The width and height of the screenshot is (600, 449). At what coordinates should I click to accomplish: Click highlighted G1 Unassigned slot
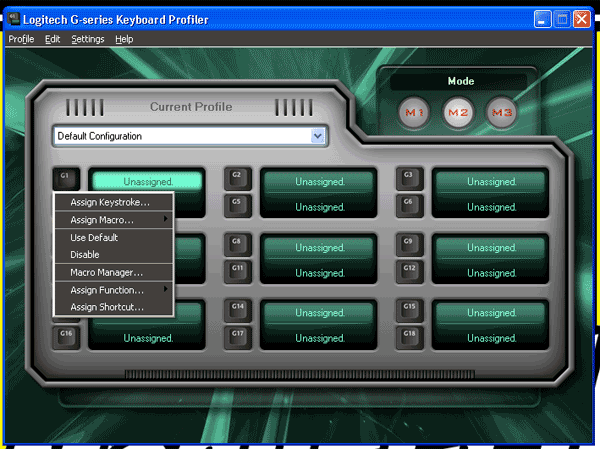click(x=148, y=181)
